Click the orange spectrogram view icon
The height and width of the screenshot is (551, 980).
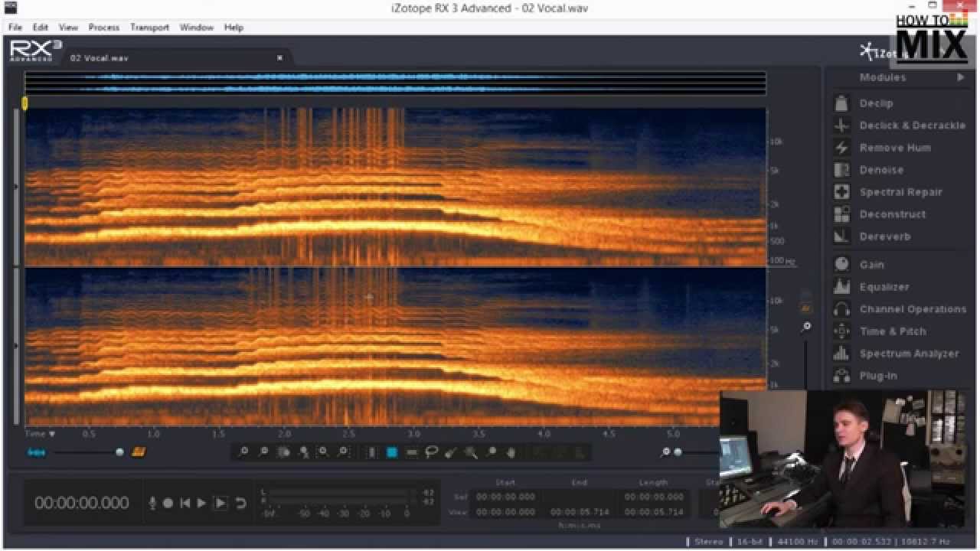(x=139, y=452)
